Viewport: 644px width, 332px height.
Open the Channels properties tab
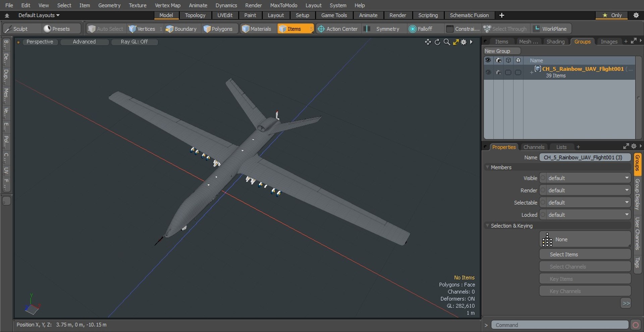(x=534, y=147)
